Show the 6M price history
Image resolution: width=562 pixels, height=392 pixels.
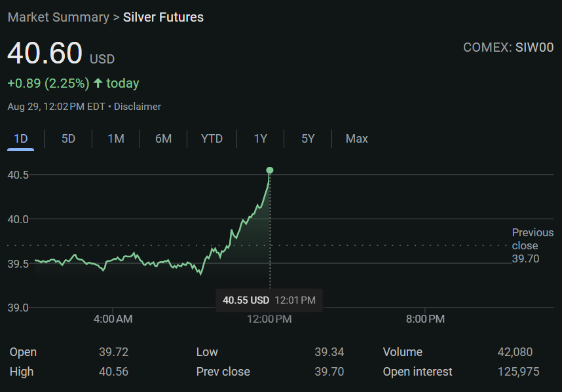point(163,139)
